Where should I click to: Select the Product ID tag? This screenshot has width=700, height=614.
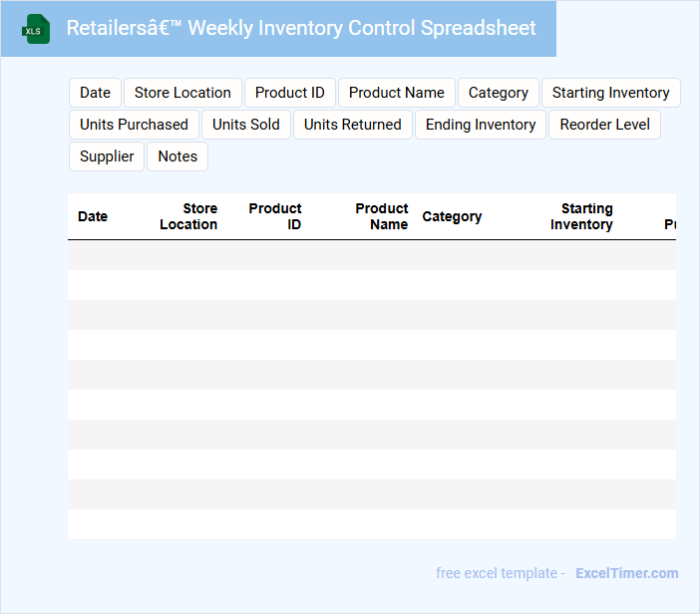click(289, 93)
